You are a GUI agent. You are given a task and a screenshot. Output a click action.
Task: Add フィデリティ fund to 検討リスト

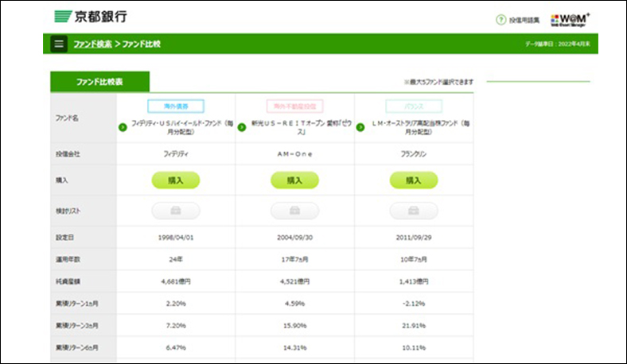tap(176, 211)
